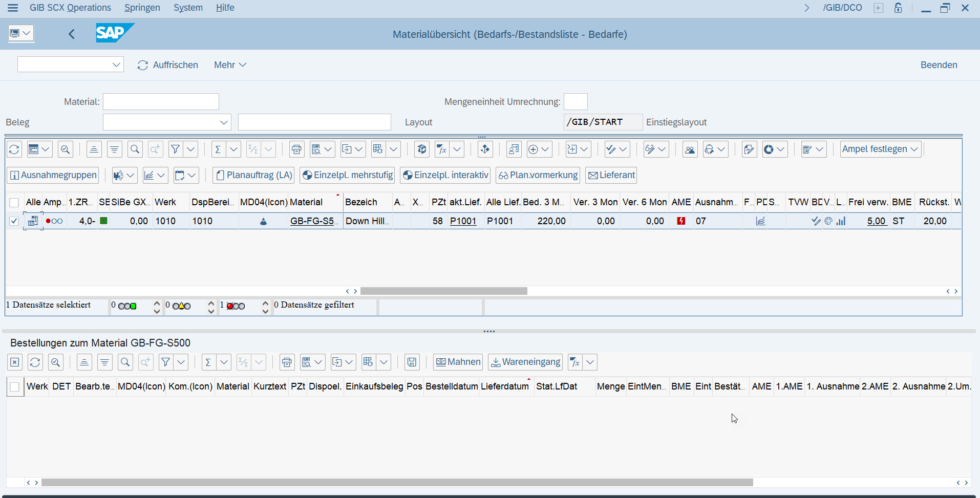Open the Hilfe menu
Viewport: 980px width, 498px height.
225,8
